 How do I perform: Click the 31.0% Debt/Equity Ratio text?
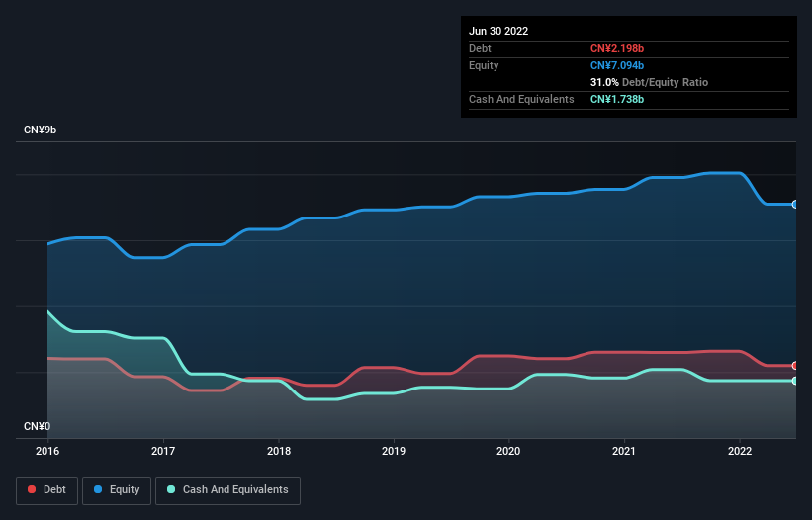(649, 82)
